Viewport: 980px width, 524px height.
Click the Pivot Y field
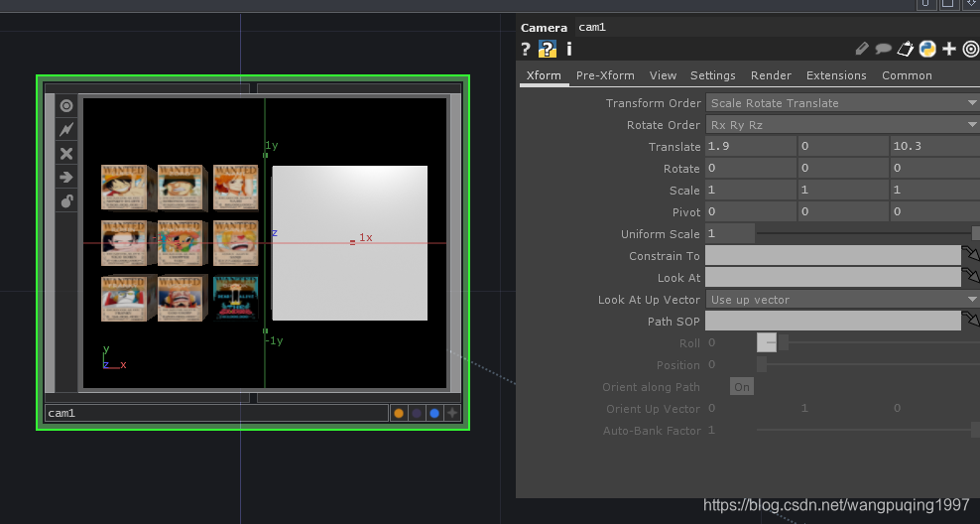coord(843,212)
